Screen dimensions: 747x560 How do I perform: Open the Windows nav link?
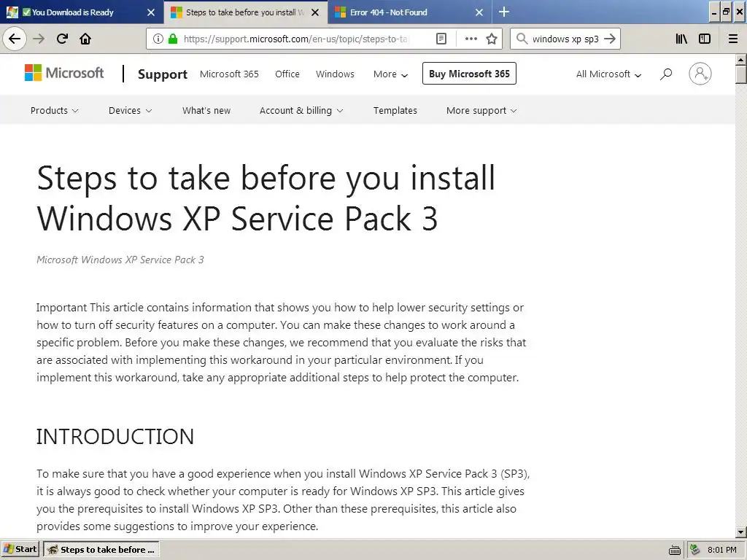click(x=335, y=74)
